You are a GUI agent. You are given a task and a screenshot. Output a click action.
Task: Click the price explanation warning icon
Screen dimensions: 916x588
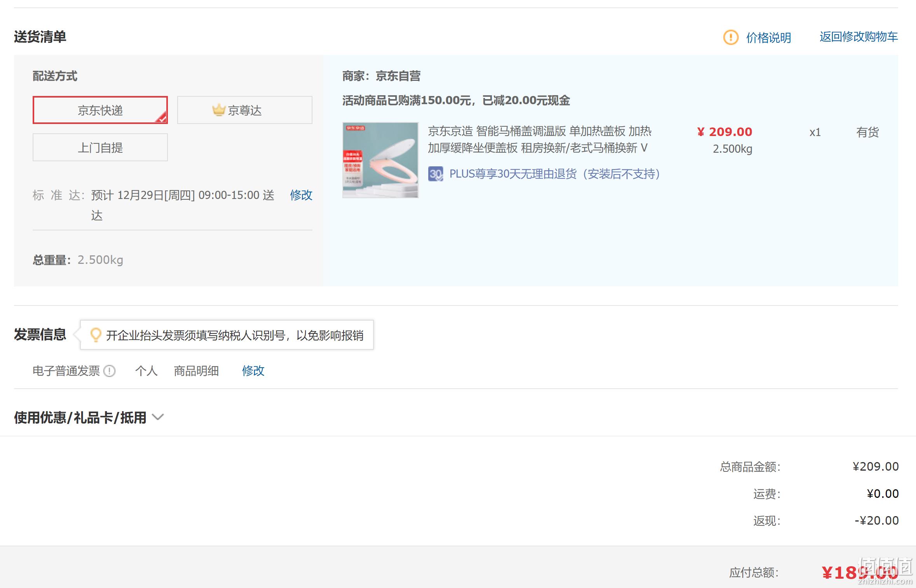(731, 38)
